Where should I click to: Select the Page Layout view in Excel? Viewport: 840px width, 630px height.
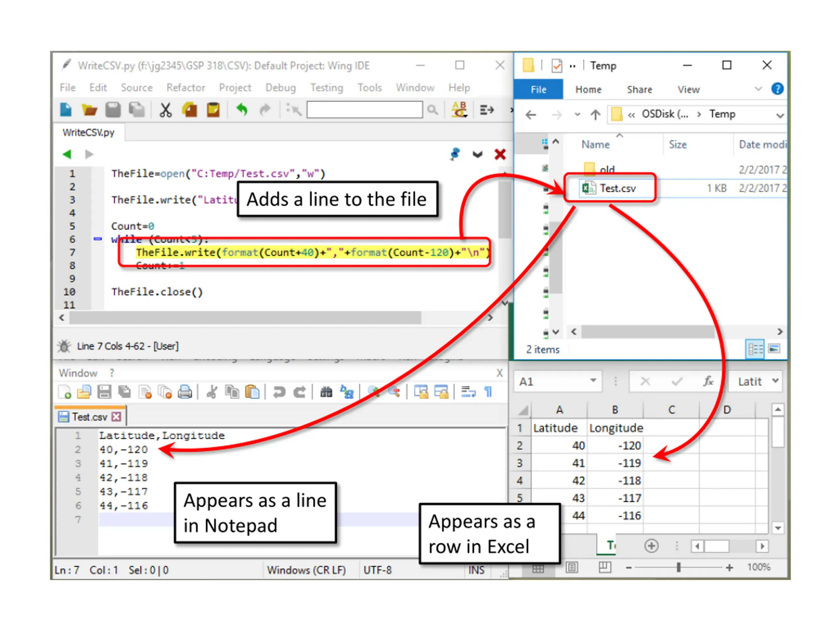pos(572,568)
